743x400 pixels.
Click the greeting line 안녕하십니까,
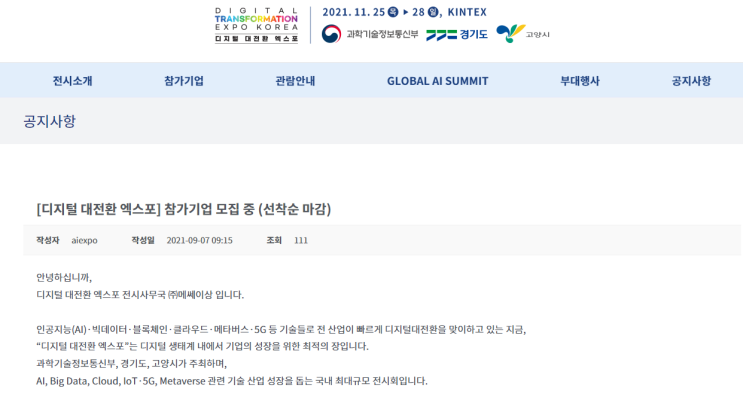[x=64, y=277]
